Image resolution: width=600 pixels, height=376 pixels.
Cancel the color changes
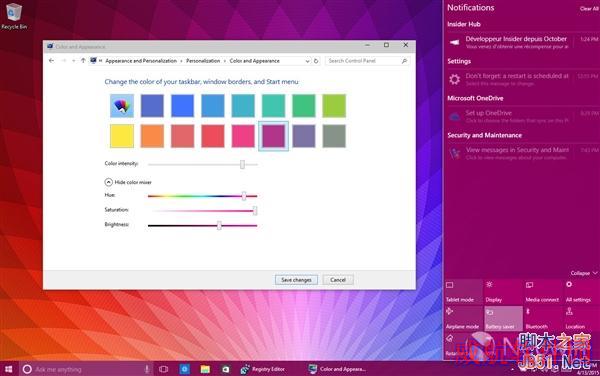click(x=338, y=280)
